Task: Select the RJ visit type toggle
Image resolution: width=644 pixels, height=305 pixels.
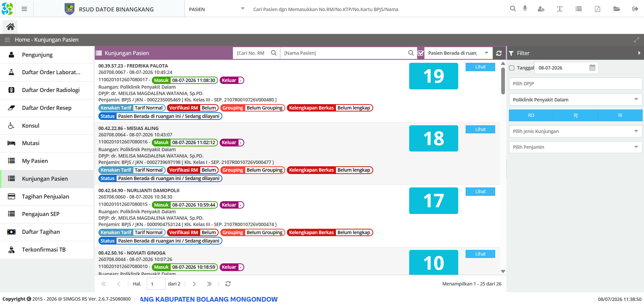Action: point(575,115)
